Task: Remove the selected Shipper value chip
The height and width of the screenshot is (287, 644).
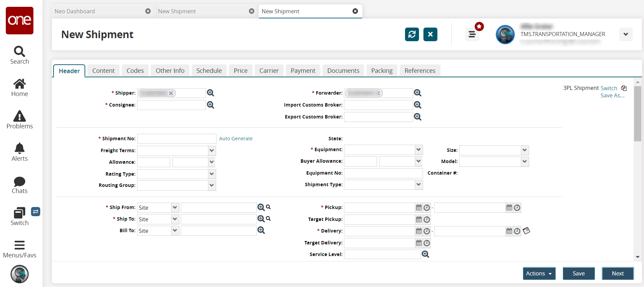Action: tap(171, 93)
